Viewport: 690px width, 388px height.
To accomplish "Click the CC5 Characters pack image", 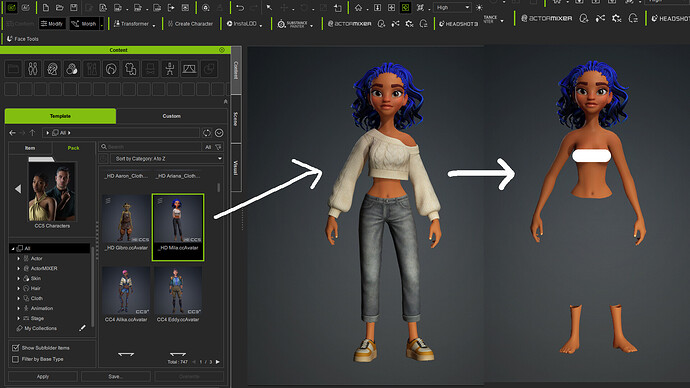I will tap(52, 191).
